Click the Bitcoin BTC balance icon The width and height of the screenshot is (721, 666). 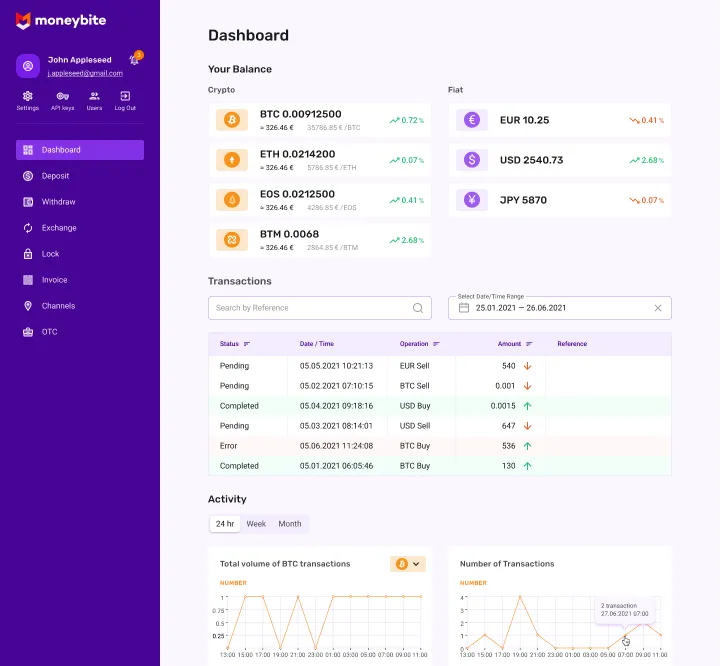[x=232, y=120]
